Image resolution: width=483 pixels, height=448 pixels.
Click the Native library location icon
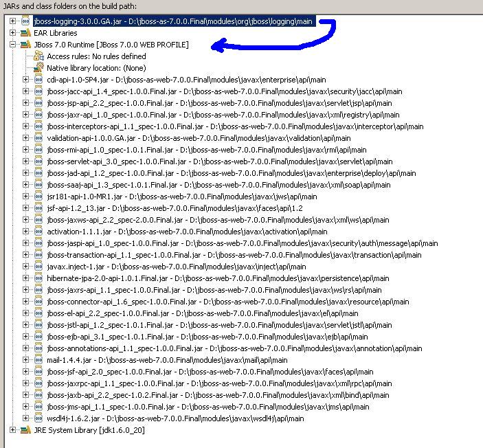[38, 68]
